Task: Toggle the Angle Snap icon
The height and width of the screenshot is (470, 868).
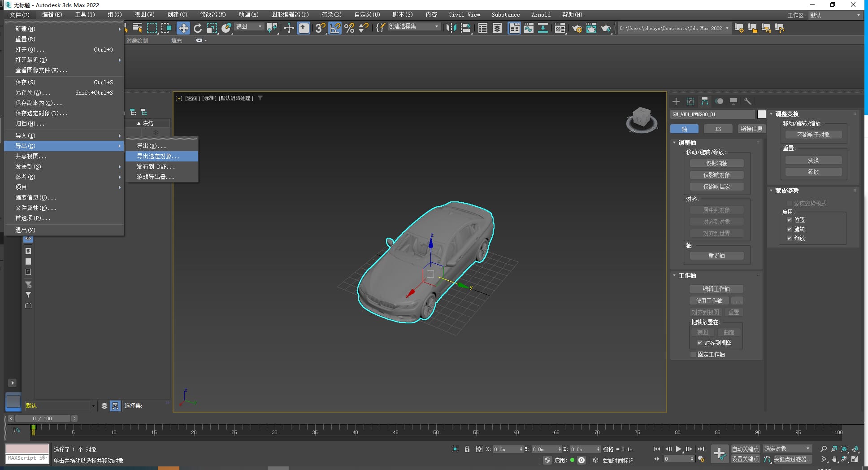Action: point(334,28)
